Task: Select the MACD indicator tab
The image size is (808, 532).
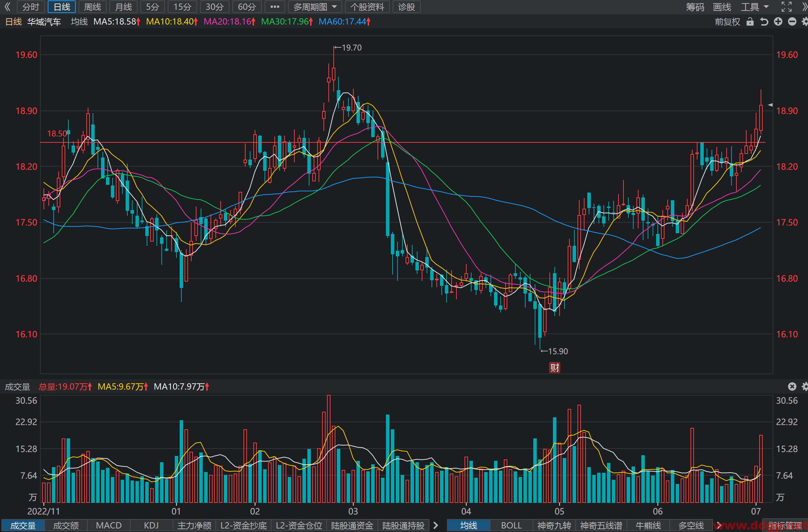Action: coord(109,525)
